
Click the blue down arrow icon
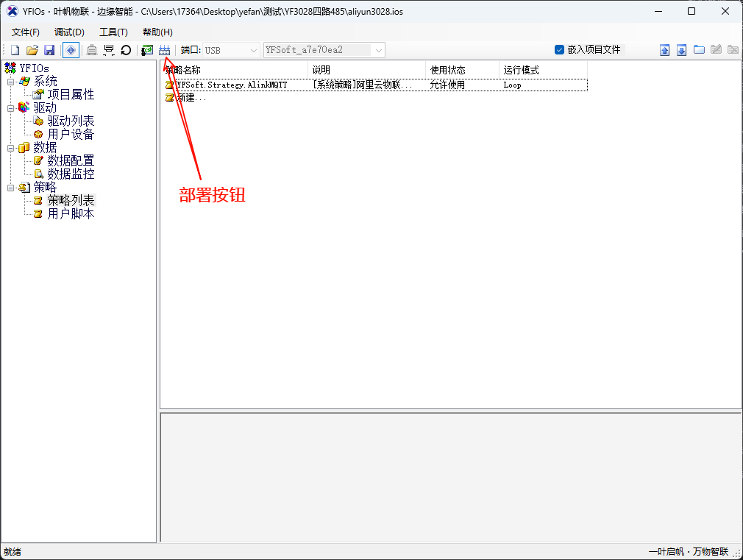click(x=681, y=50)
